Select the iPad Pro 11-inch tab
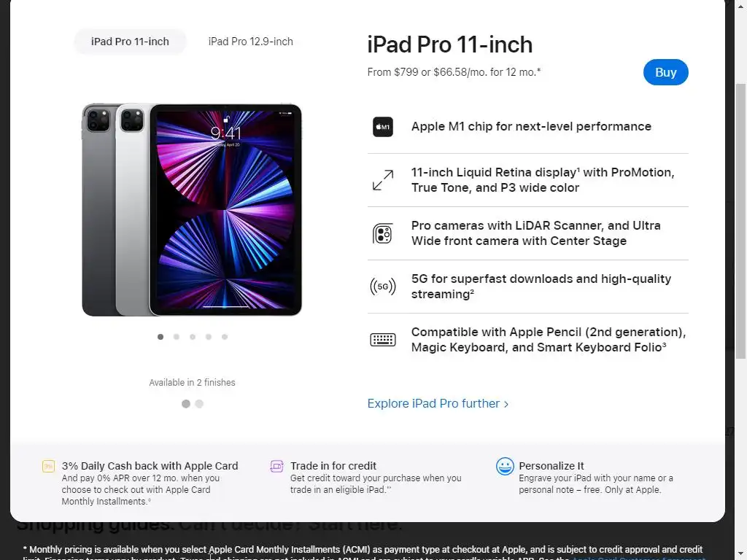This screenshot has height=560, width=747. pyautogui.click(x=130, y=42)
